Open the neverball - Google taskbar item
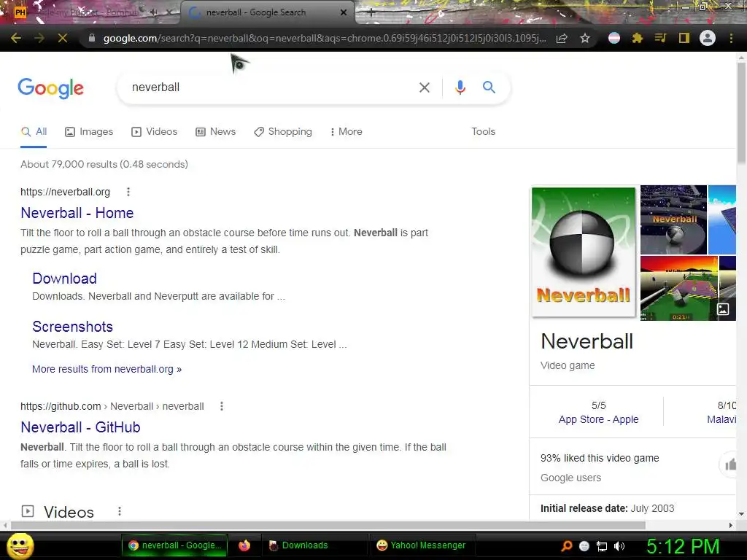 click(175, 545)
